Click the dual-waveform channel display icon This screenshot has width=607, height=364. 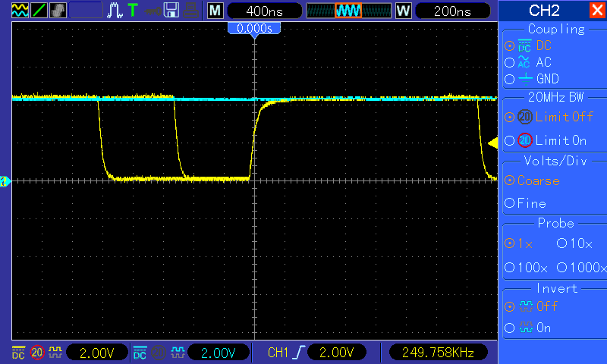(x=20, y=11)
